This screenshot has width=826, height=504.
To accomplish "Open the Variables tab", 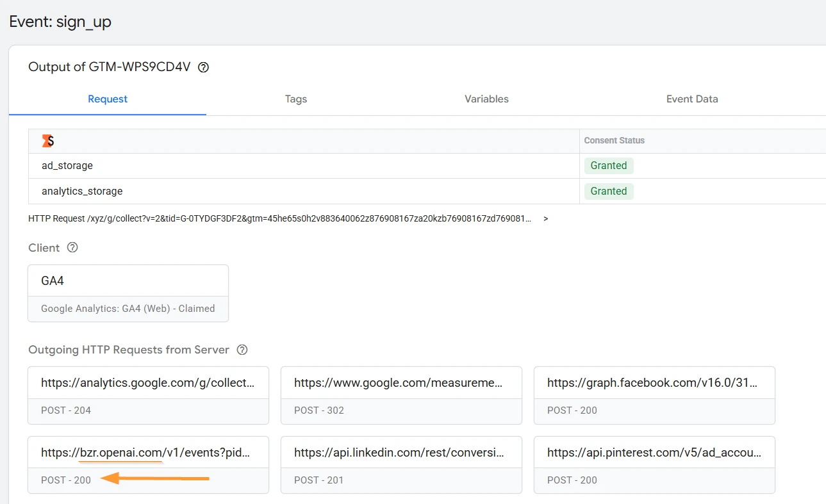I will (486, 99).
